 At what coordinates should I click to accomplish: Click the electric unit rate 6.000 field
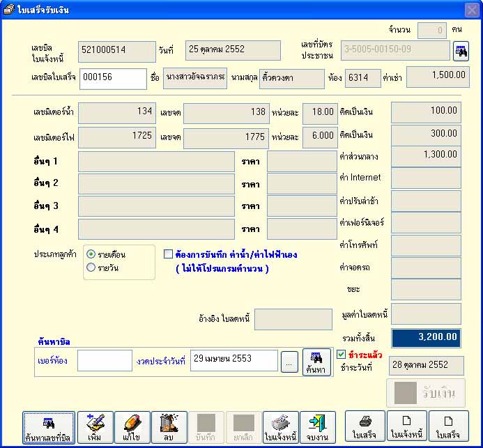tap(320, 138)
